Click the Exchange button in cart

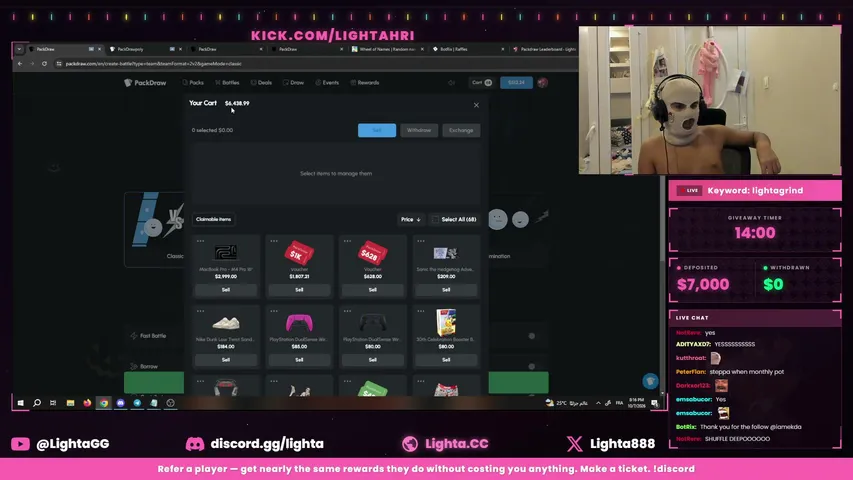coord(461,130)
